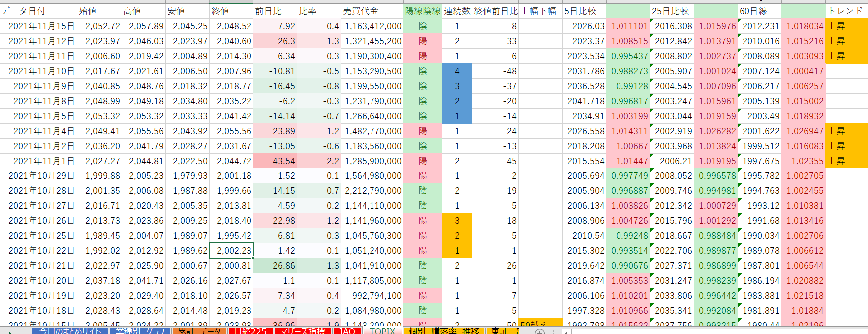Select the 陽線陰線 header cell
This screenshot has width=868, height=334.
[x=422, y=11]
